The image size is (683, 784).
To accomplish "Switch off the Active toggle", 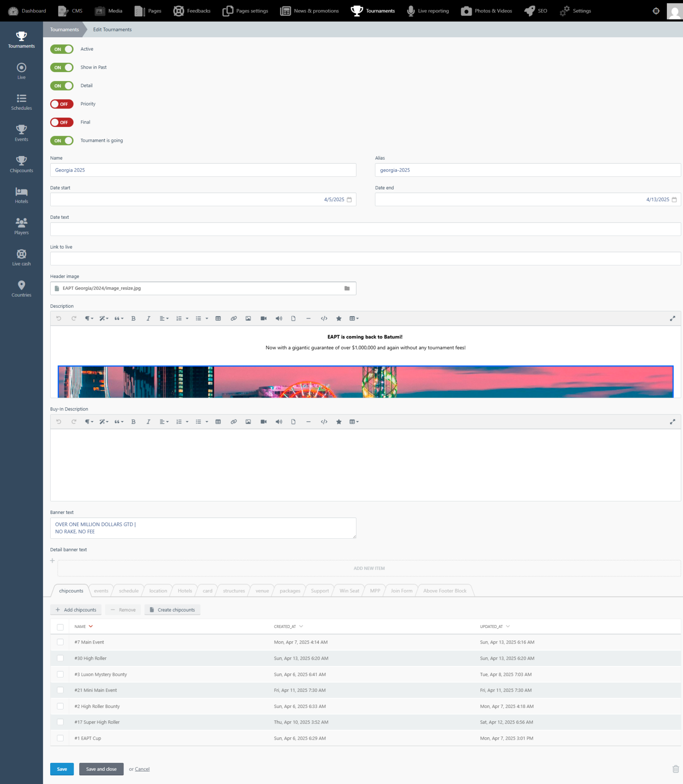I will 62,49.
